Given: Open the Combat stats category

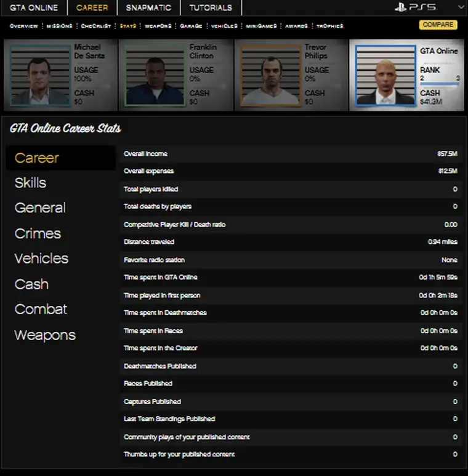Looking at the screenshot, I should (41, 309).
